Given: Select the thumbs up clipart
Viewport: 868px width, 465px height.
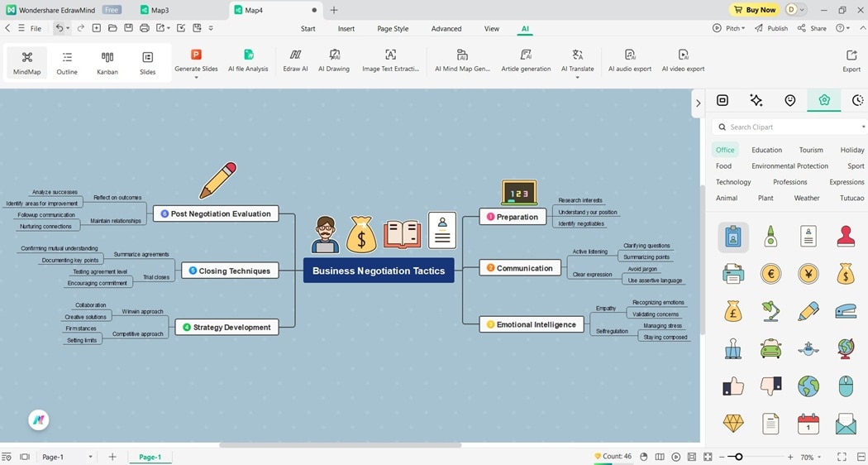Looking at the screenshot, I should [733, 386].
